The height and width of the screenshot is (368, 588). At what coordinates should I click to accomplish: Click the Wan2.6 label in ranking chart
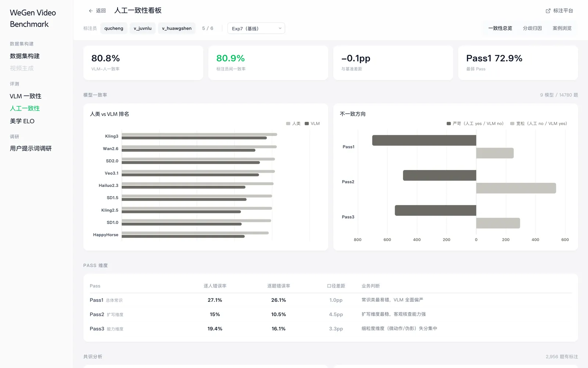pyautogui.click(x=111, y=149)
